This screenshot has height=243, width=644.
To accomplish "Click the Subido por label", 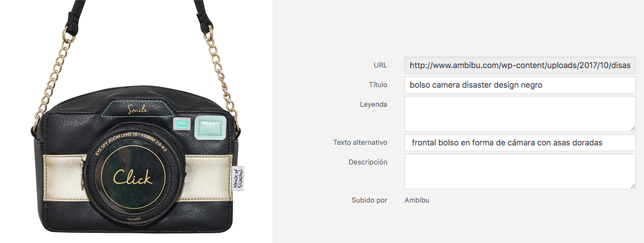I will tap(369, 200).
